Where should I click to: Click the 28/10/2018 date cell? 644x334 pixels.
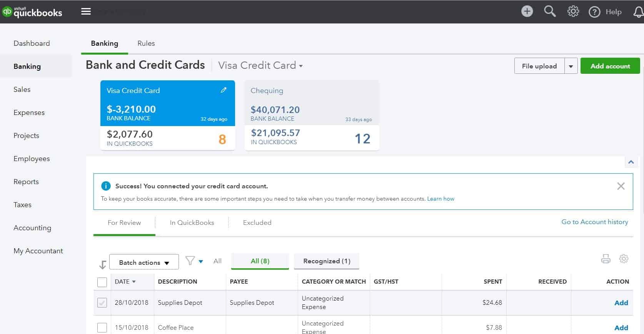pyautogui.click(x=132, y=302)
